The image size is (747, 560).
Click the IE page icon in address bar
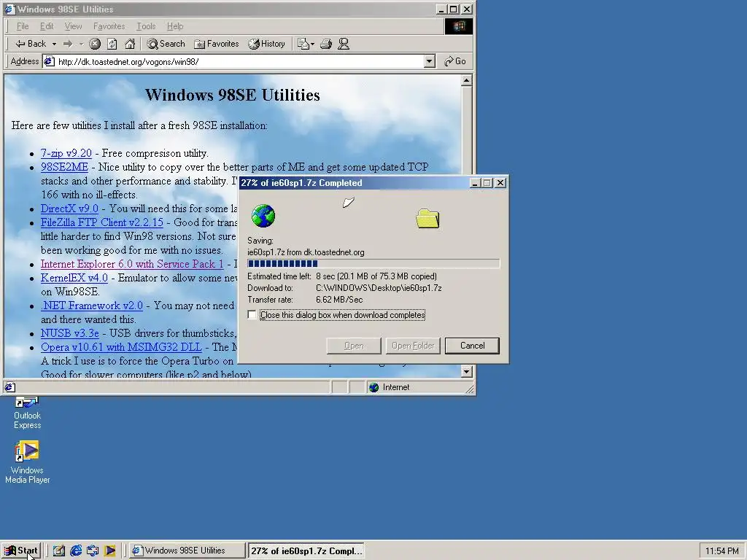tap(50, 61)
